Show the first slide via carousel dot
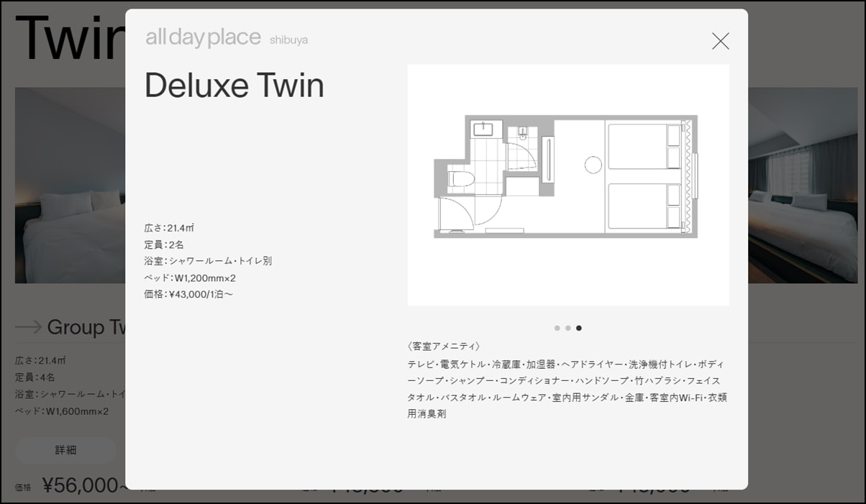Image resolution: width=866 pixels, height=504 pixels. click(x=557, y=328)
